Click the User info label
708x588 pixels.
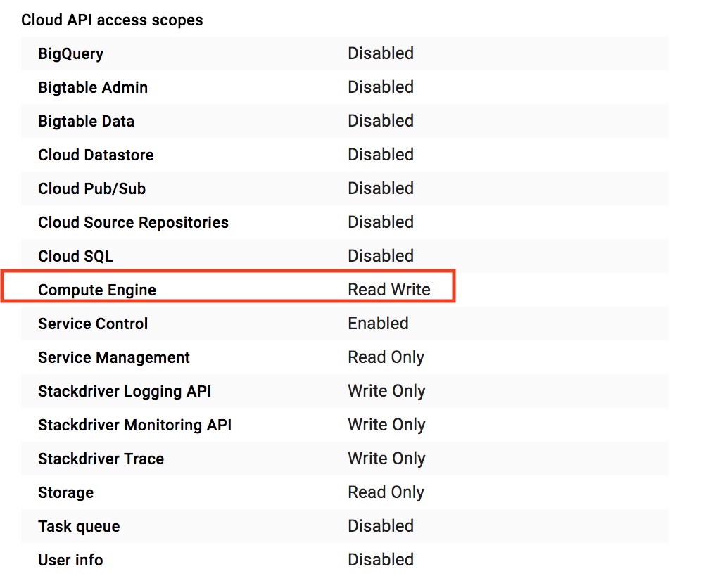[70, 560]
